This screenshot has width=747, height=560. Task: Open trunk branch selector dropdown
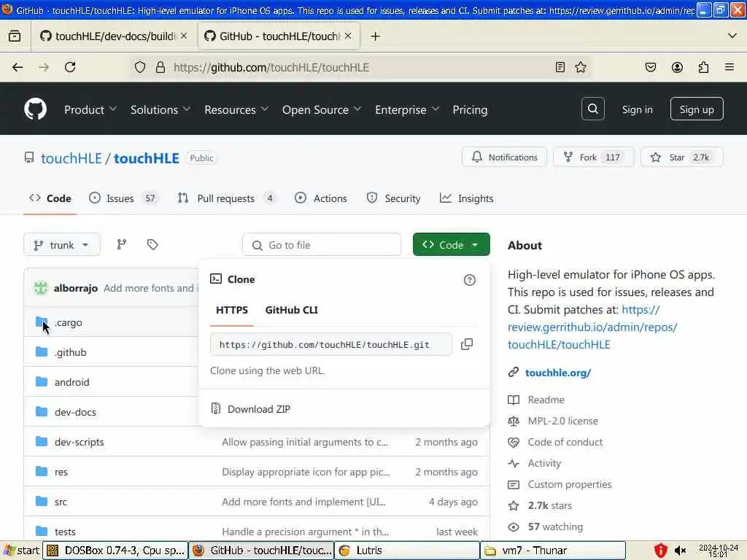click(62, 245)
